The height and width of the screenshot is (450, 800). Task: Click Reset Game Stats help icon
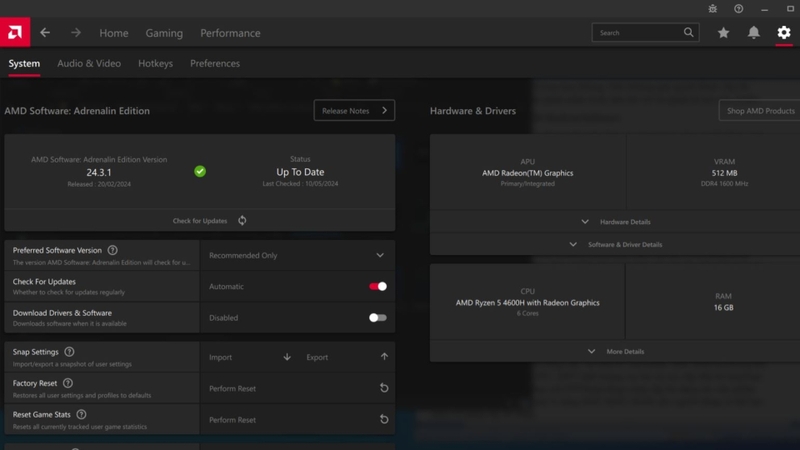coord(81,414)
